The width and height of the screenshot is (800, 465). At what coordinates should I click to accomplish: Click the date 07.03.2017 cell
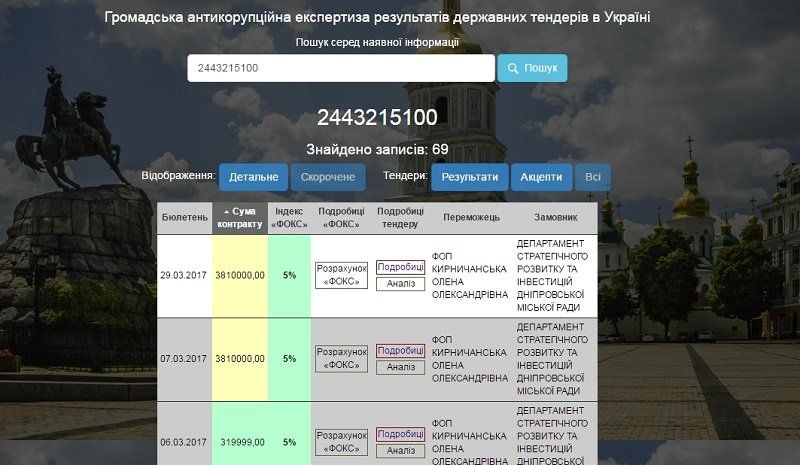[x=183, y=359]
